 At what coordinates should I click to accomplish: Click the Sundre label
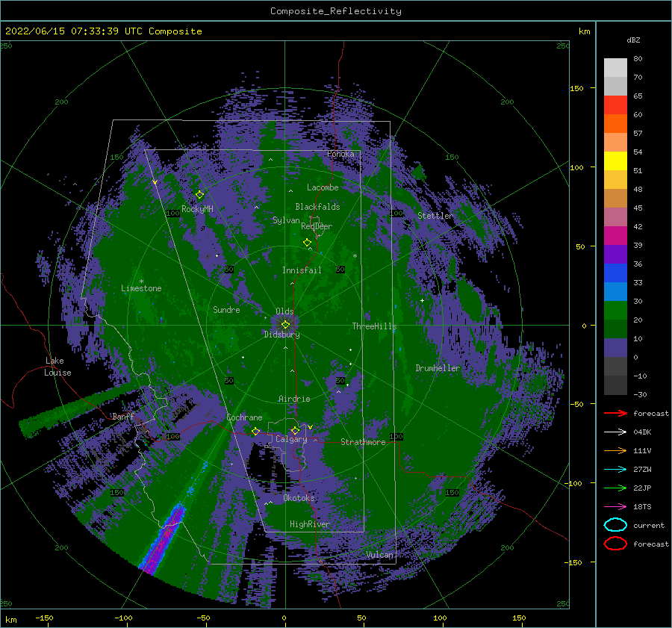tap(226, 309)
